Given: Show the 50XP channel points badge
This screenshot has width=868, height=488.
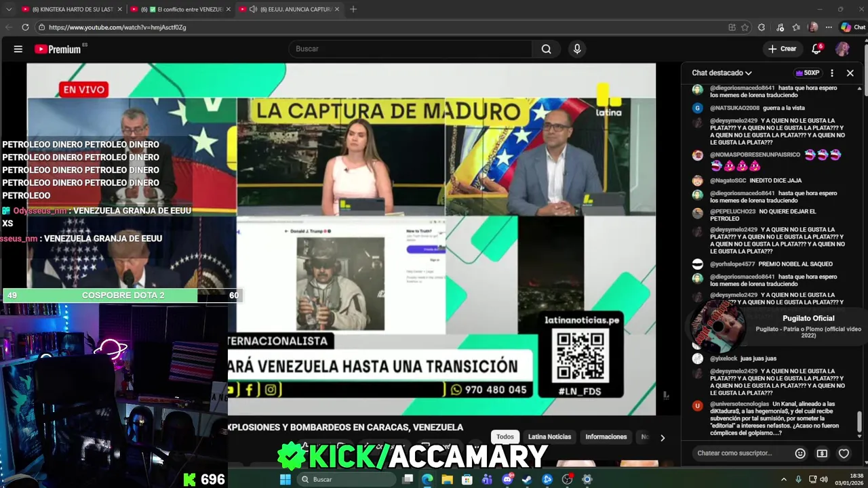Looking at the screenshot, I should coord(808,73).
